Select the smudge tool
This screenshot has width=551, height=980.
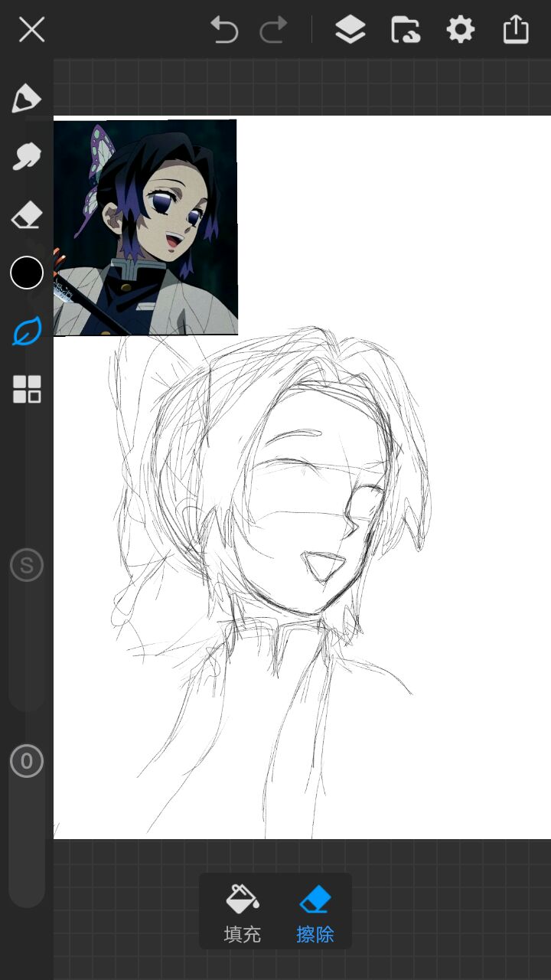26,157
